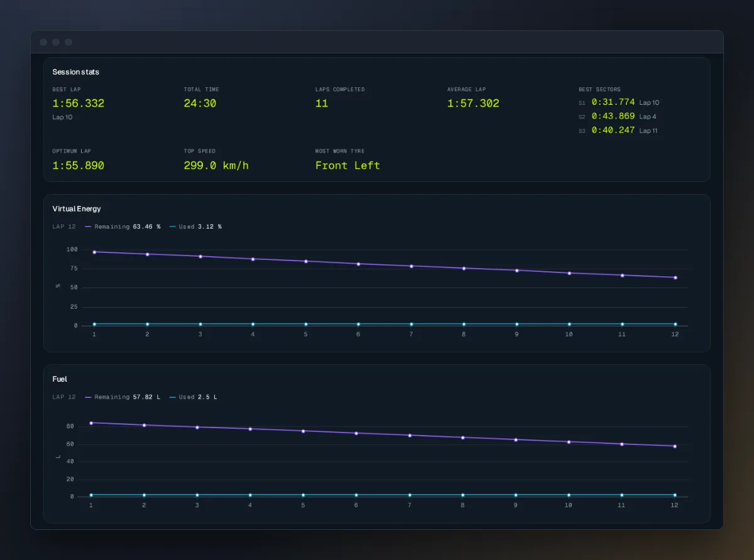Screen dimensions: 754x560
Task: Select the average lap time 1:57.302
Action: coord(473,104)
